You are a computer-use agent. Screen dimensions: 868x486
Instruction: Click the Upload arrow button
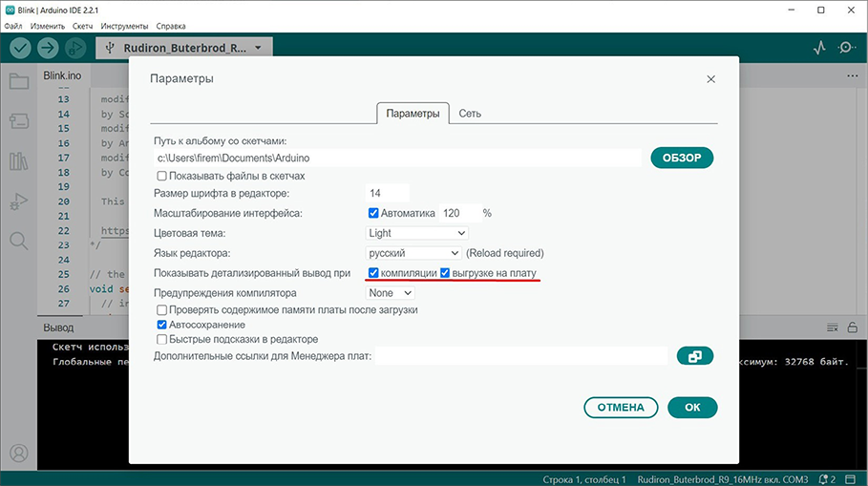[x=48, y=48]
